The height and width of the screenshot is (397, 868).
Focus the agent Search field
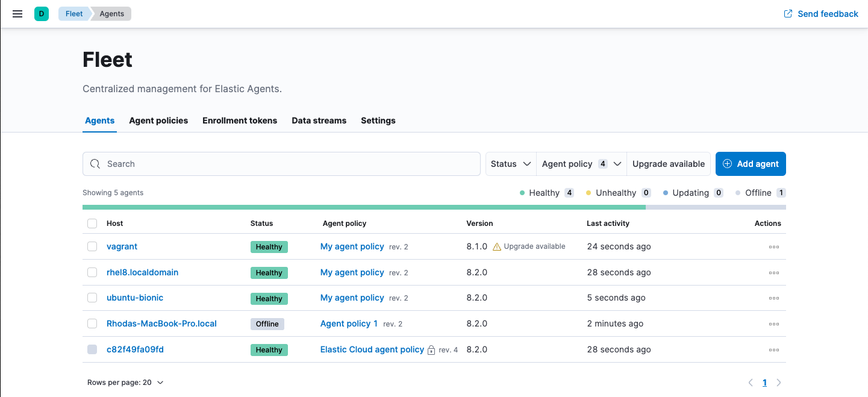(x=281, y=164)
